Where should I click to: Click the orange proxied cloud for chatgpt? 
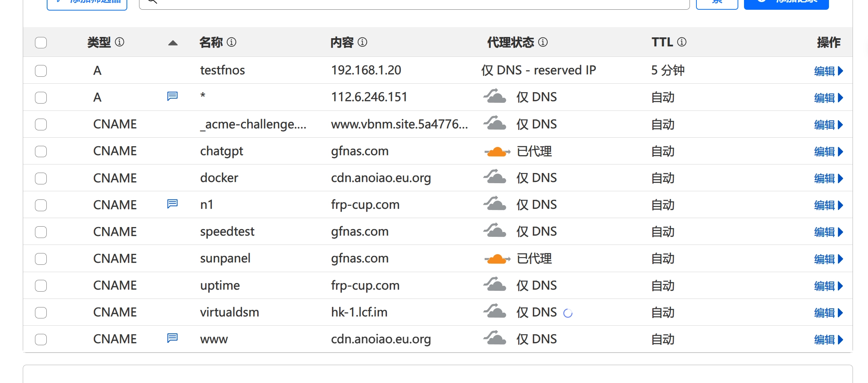pyautogui.click(x=497, y=152)
